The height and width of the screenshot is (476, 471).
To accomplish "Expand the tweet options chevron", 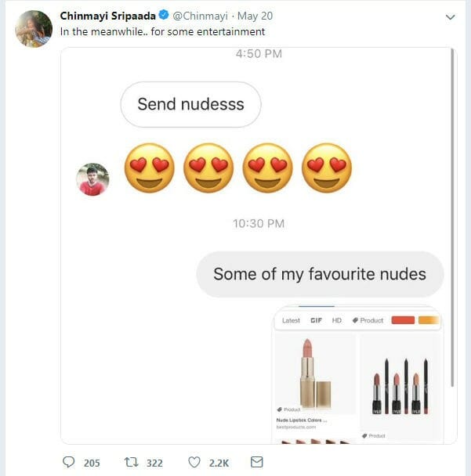I will (450, 16).
